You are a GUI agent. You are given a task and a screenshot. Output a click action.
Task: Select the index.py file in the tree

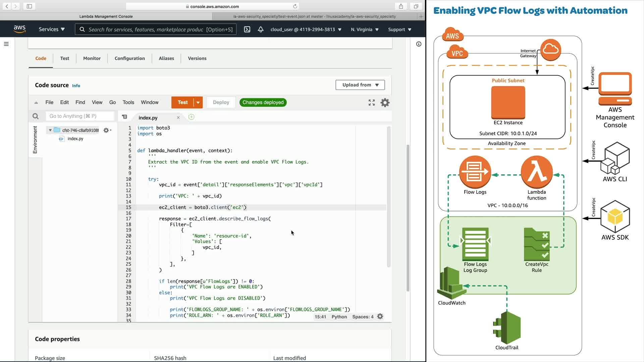tap(75, 139)
